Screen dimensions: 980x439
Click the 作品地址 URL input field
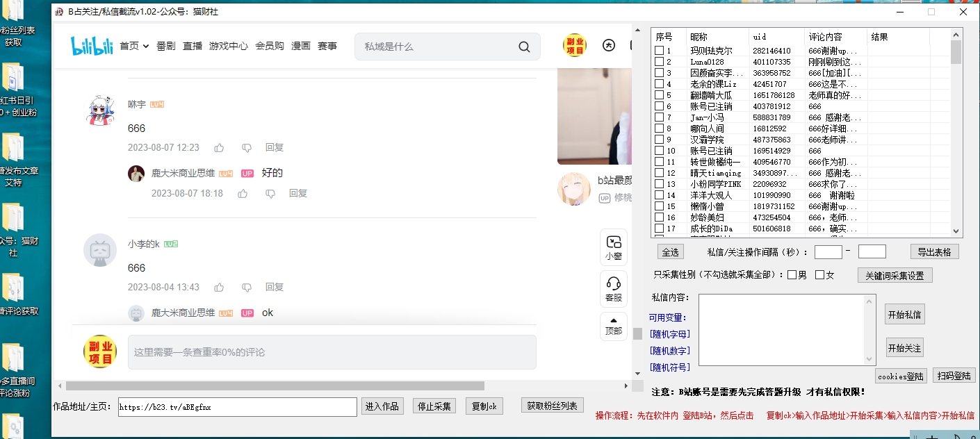tap(237, 406)
